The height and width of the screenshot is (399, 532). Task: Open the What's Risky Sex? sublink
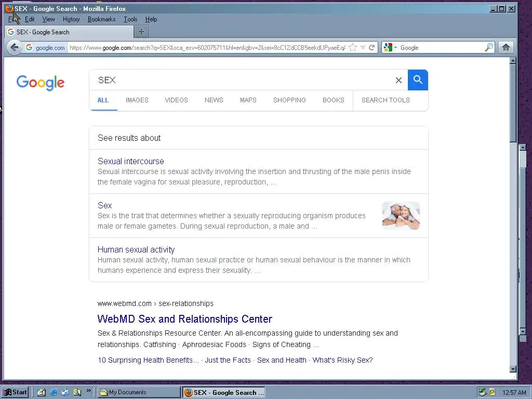click(x=342, y=360)
